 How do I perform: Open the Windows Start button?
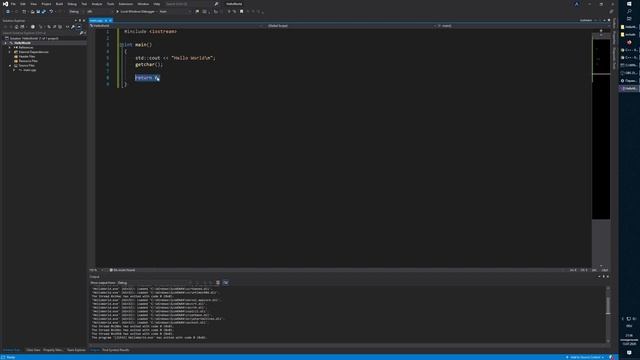coord(629,4)
